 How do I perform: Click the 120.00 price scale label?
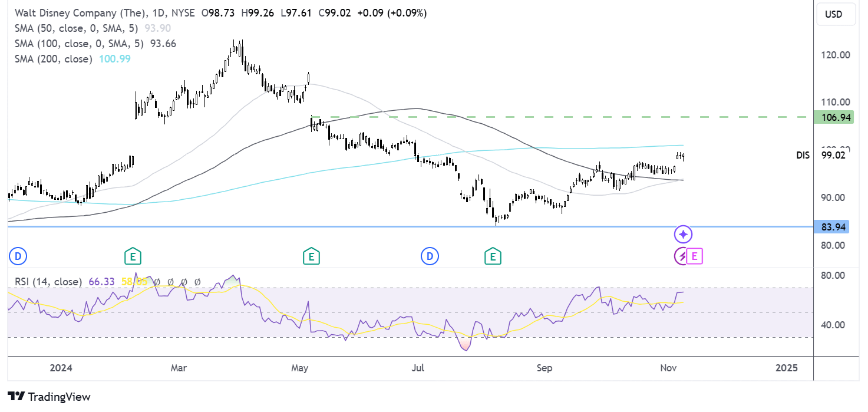pos(836,55)
